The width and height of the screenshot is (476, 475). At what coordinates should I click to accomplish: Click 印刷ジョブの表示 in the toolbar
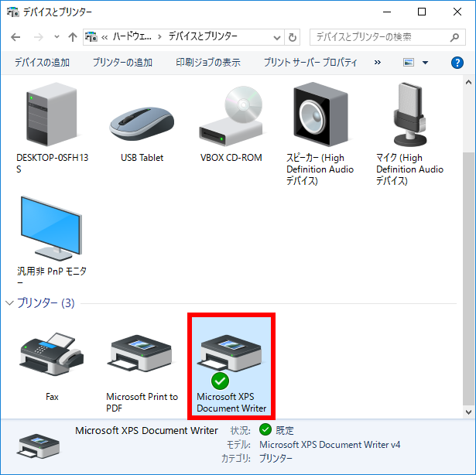208,63
